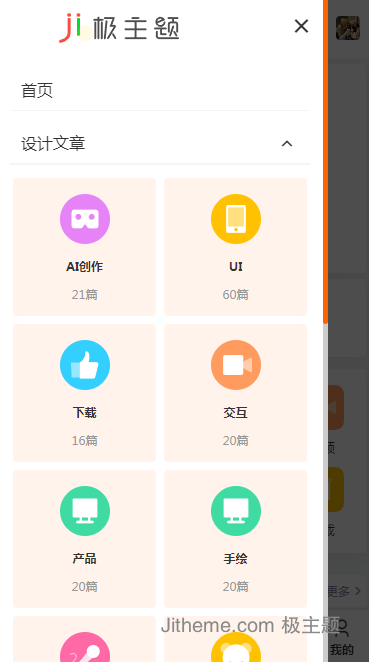Click the 极主题 logo
Screen dimensions: 369x662
119,28
